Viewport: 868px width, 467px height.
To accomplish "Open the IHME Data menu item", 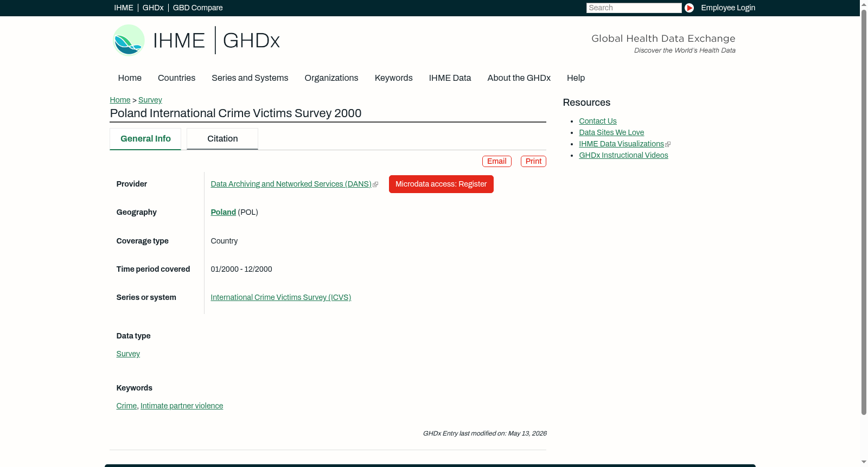I will [x=450, y=78].
